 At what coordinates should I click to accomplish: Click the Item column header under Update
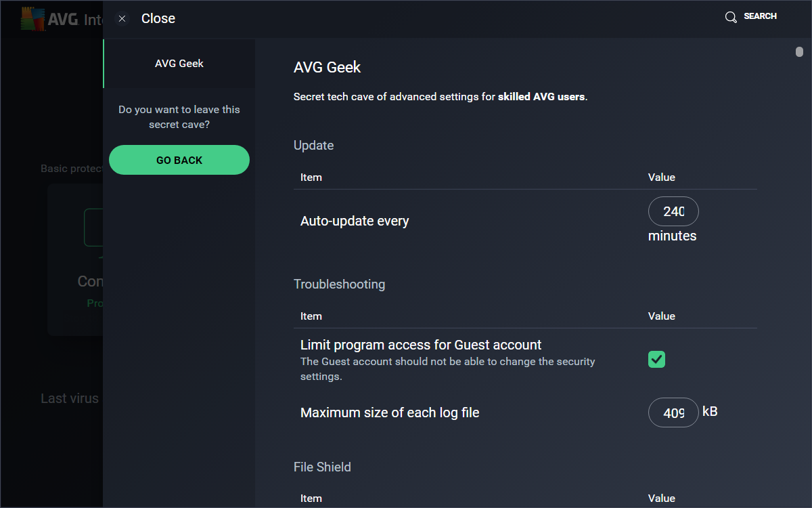[x=311, y=177]
